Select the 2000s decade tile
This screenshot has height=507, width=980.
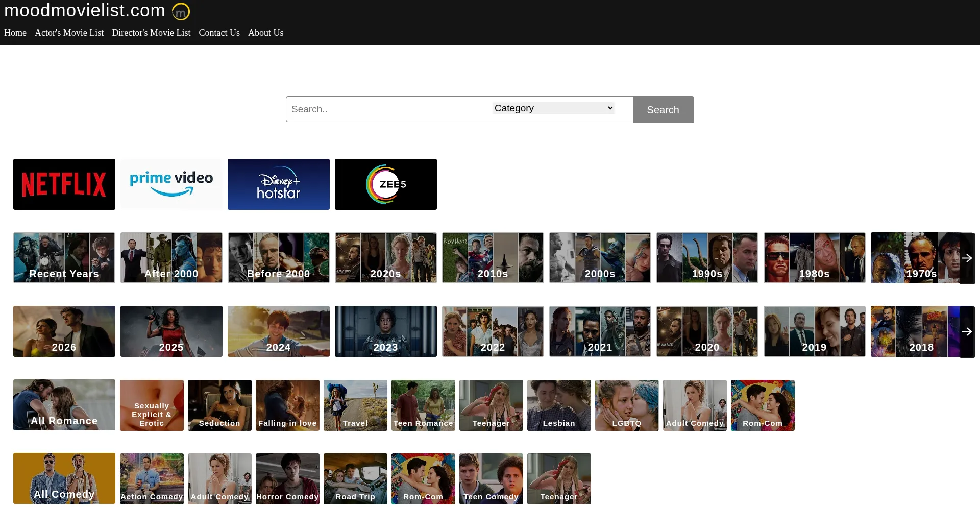(x=600, y=258)
